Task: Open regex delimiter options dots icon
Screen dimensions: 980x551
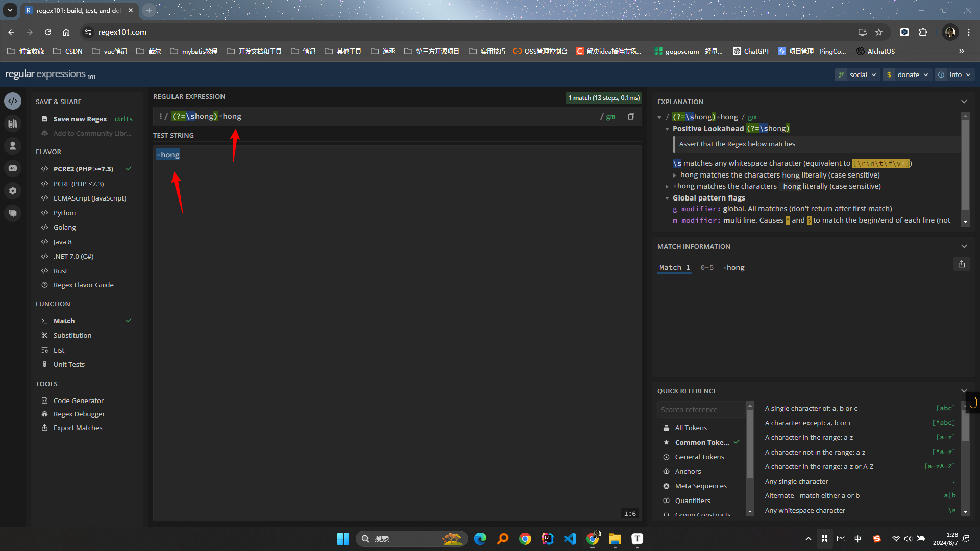Action: (160, 116)
